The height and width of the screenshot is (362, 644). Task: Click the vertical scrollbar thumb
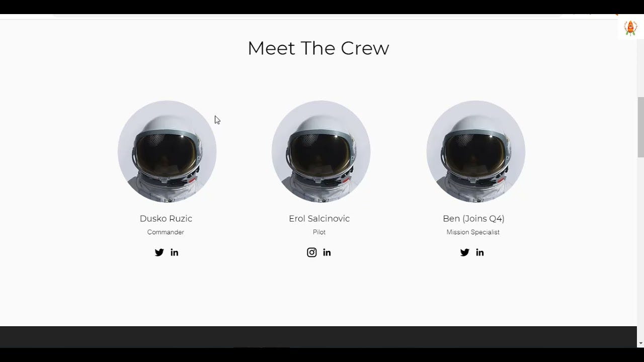(640, 127)
